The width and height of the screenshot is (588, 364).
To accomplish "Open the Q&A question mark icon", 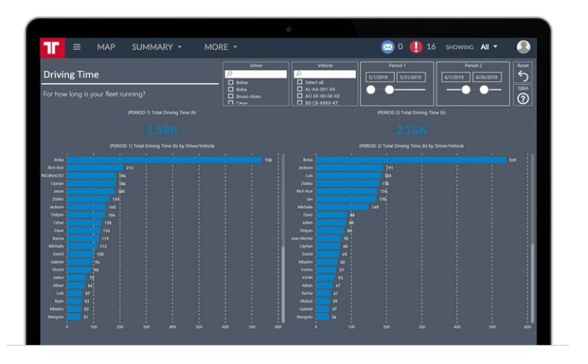I will [x=523, y=99].
